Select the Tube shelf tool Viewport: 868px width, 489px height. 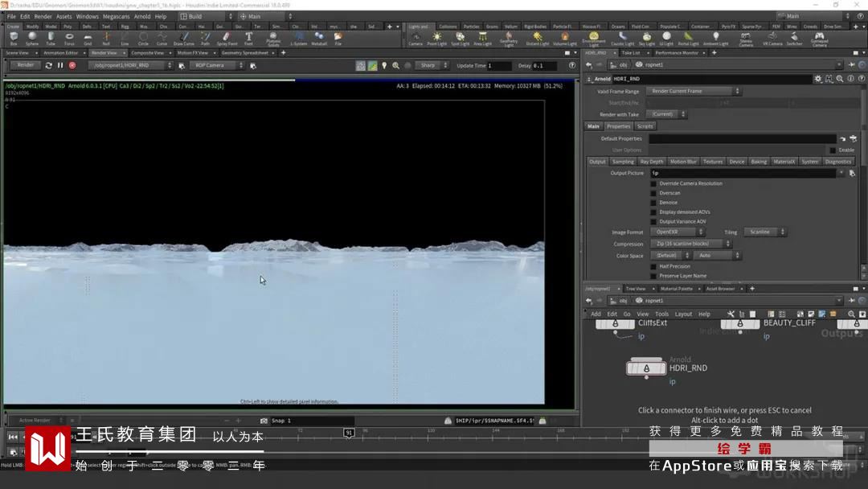pyautogui.click(x=51, y=39)
